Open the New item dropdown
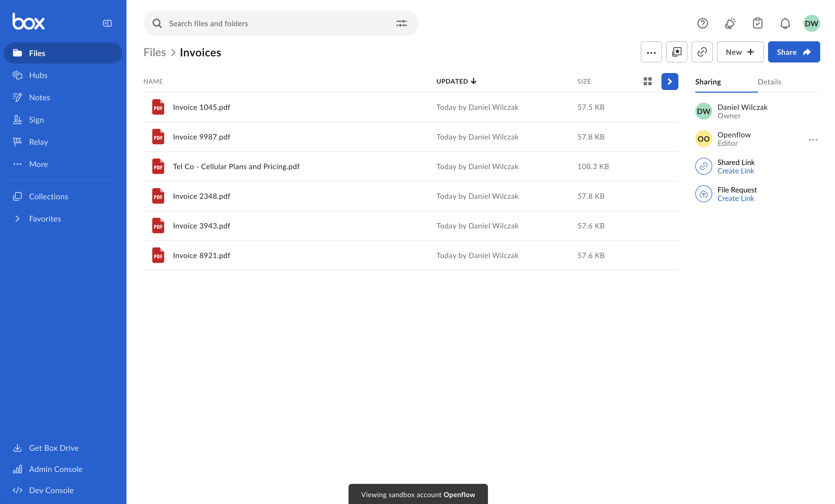The height and width of the screenshot is (504, 835). (x=740, y=52)
